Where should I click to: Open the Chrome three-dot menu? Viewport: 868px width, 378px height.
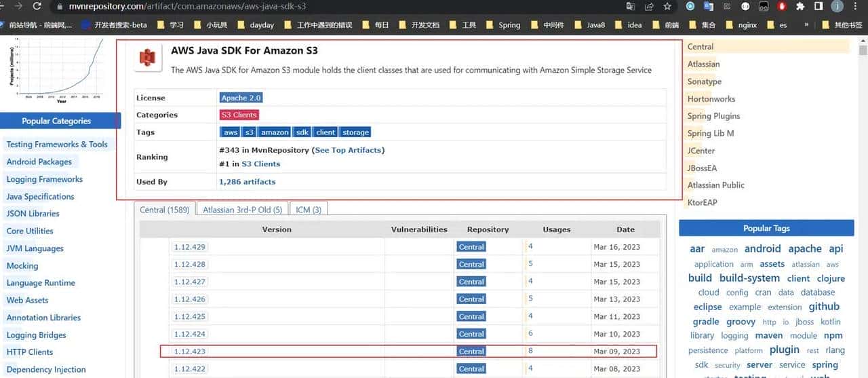click(856, 6)
